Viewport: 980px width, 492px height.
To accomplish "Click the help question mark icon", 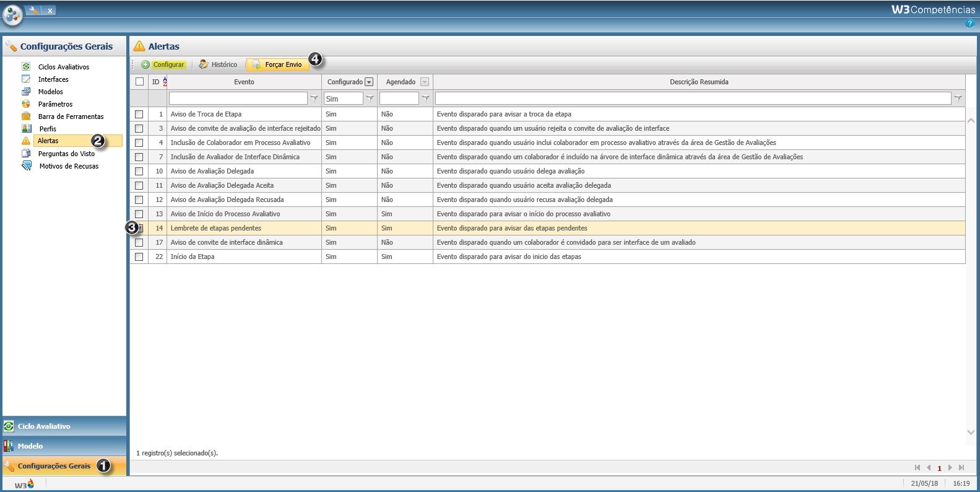I will [969, 24].
